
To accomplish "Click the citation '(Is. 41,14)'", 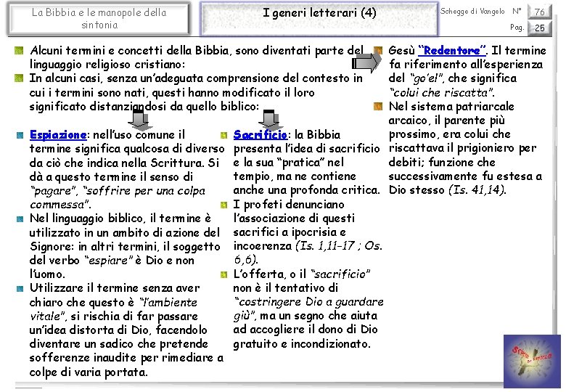I will click(x=477, y=190).
